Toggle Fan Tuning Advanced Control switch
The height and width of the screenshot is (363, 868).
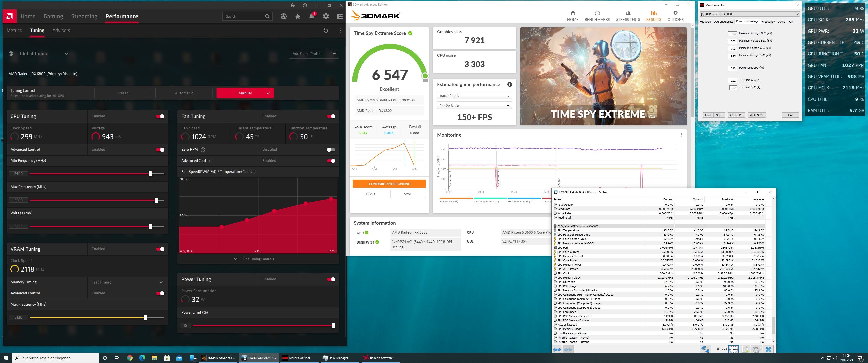(331, 161)
